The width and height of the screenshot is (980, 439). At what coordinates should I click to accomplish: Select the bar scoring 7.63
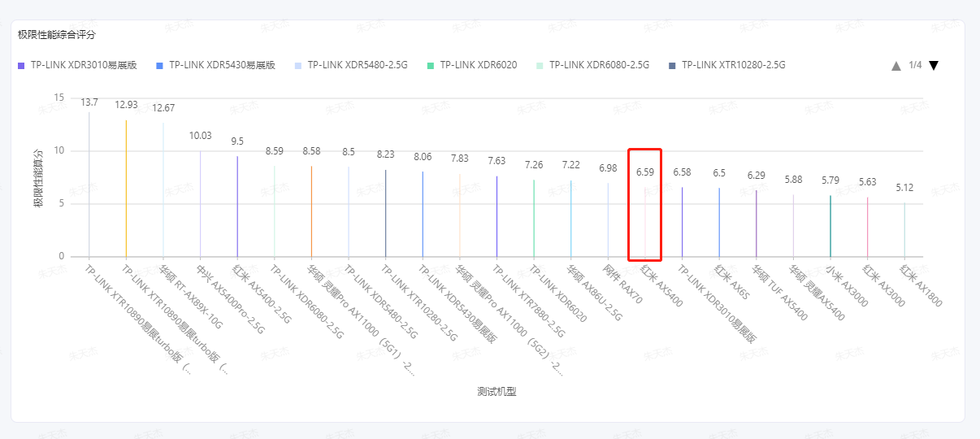pyautogui.click(x=497, y=217)
